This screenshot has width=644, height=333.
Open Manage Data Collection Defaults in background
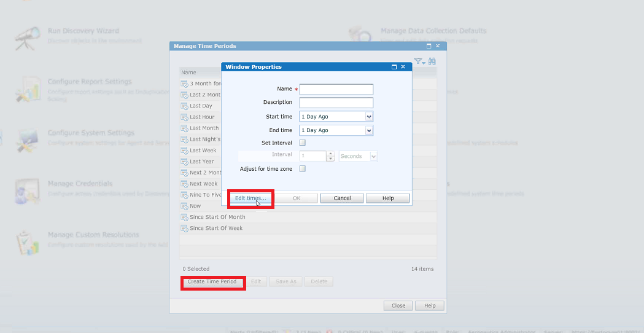(x=433, y=31)
